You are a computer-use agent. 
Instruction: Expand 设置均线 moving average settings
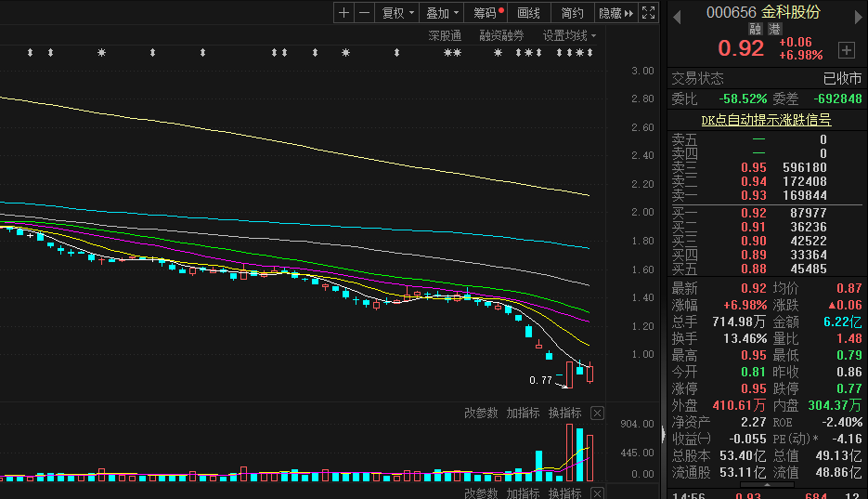[x=569, y=35]
